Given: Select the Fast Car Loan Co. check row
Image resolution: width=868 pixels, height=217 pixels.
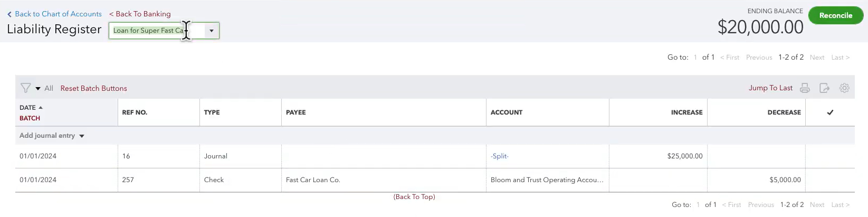Looking at the screenshot, I should (435, 180).
